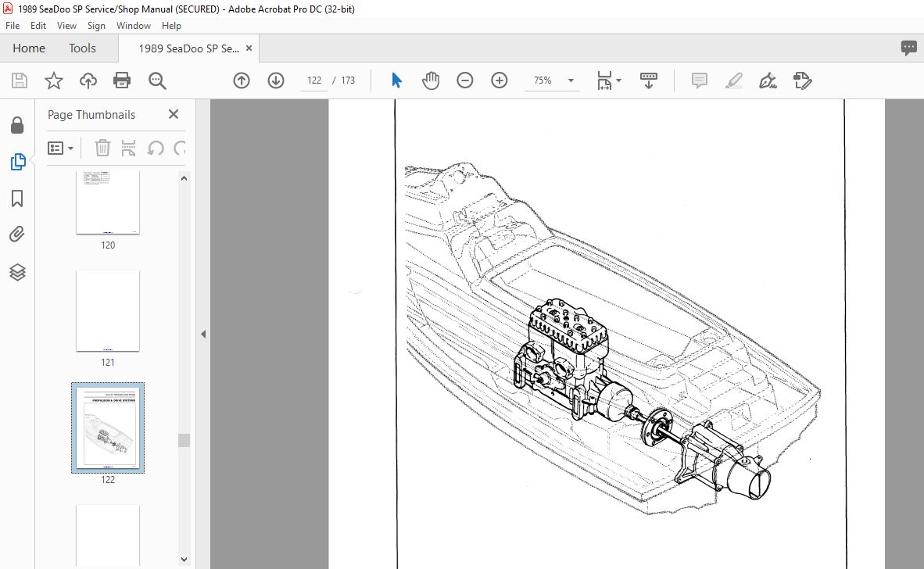
Task: Activate the Hand pan tool
Action: click(x=431, y=81)
